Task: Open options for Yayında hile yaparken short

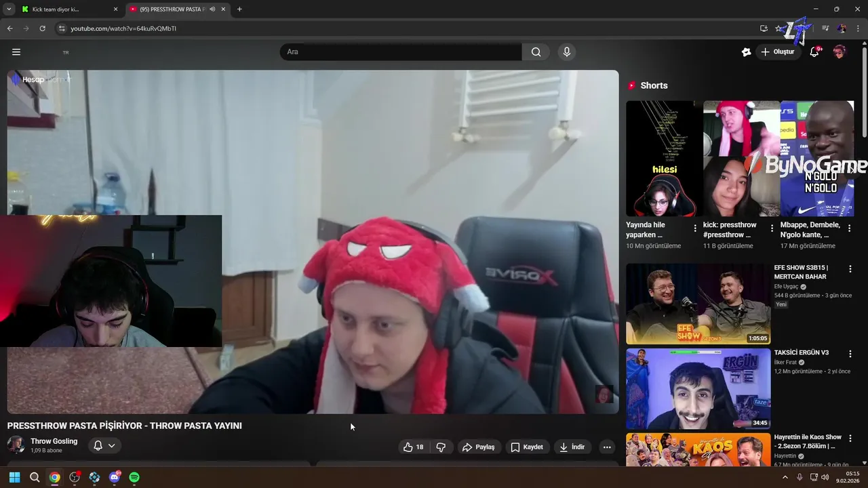Action: point(695,228)
